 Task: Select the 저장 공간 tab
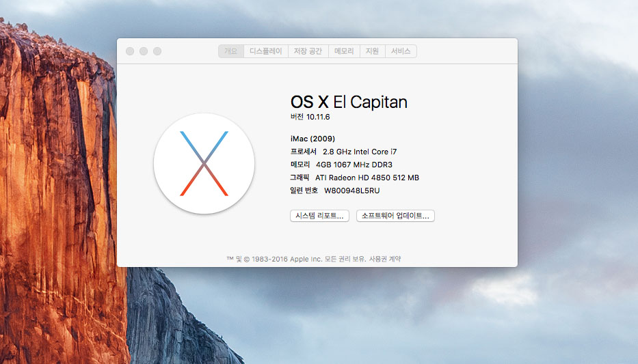point(308,51)
